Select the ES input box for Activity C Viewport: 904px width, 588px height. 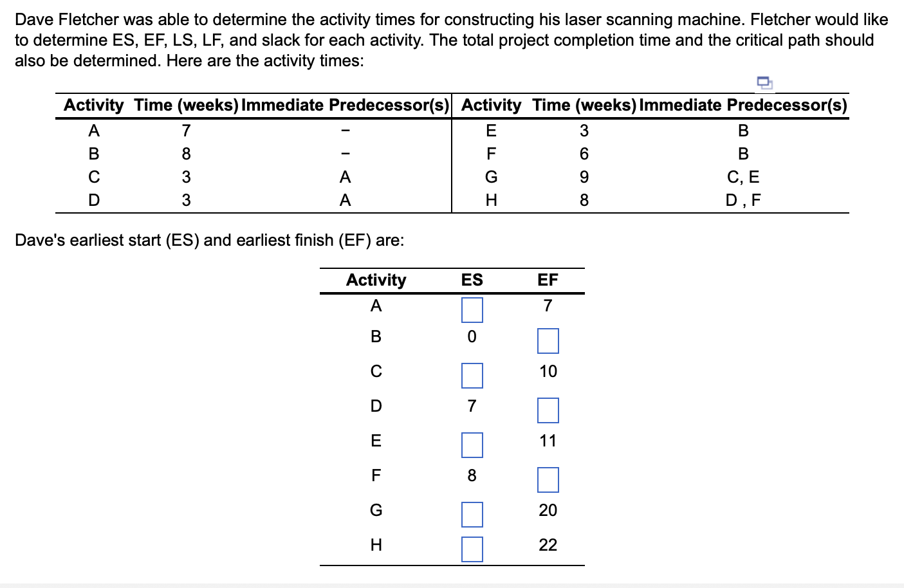coord(472,376)
